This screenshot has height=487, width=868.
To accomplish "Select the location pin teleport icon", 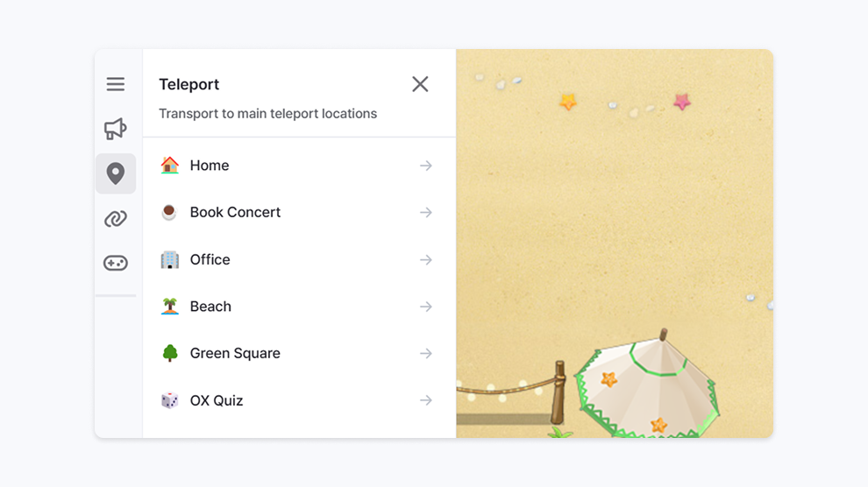I will click(116, 173).
